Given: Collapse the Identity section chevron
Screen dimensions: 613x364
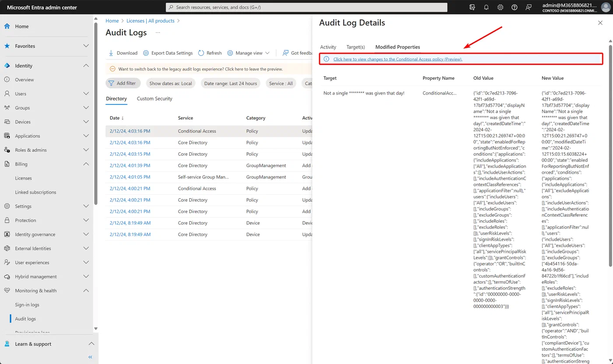Looking at the screenshot, I should 86,66.
